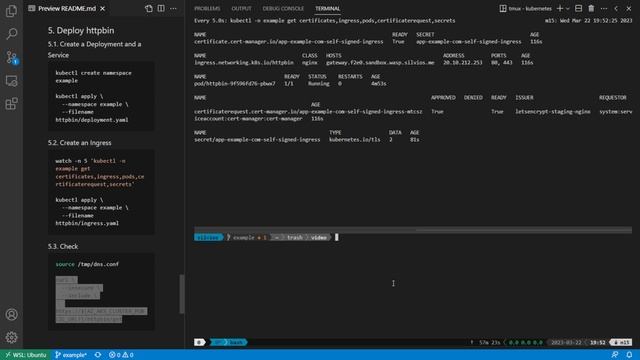Open the Explorer view in activity bar
640x360 pixels.
coord(11,11)
